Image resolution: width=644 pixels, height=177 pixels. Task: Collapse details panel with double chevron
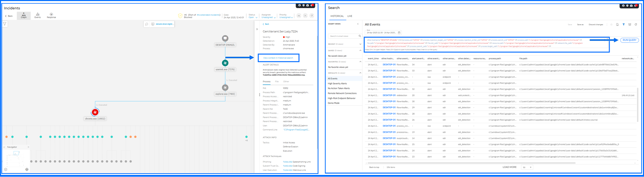click(x=257, y=29)
